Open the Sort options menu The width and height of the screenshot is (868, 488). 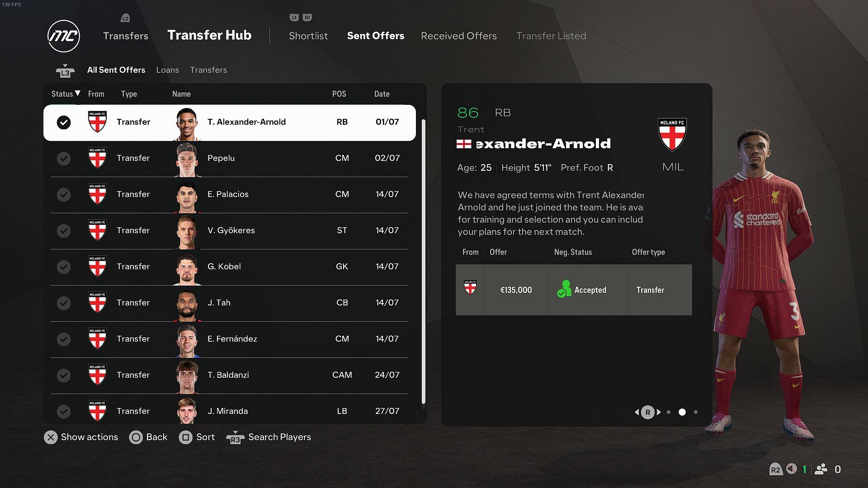pos(197,437)
